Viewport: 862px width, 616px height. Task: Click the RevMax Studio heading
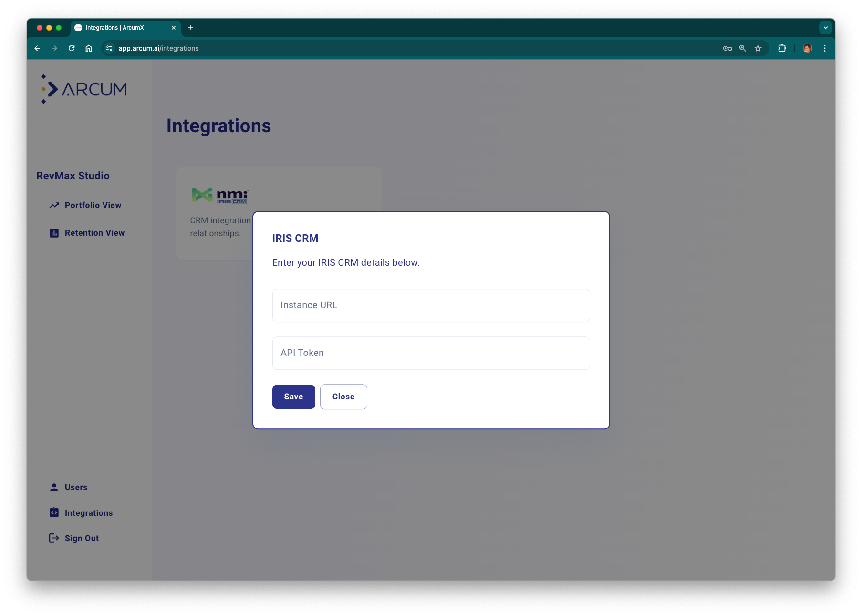73,176
